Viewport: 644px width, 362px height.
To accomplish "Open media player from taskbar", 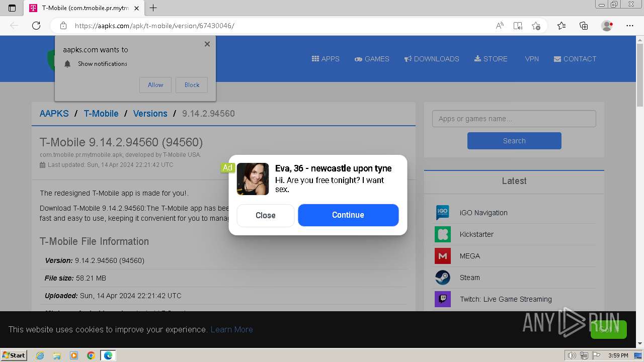I will pyautogui.click(x=74, y=355).
